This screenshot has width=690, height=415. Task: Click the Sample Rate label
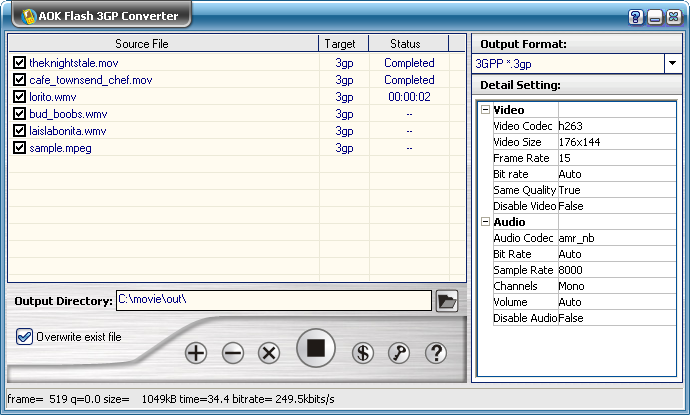[523, 270]
